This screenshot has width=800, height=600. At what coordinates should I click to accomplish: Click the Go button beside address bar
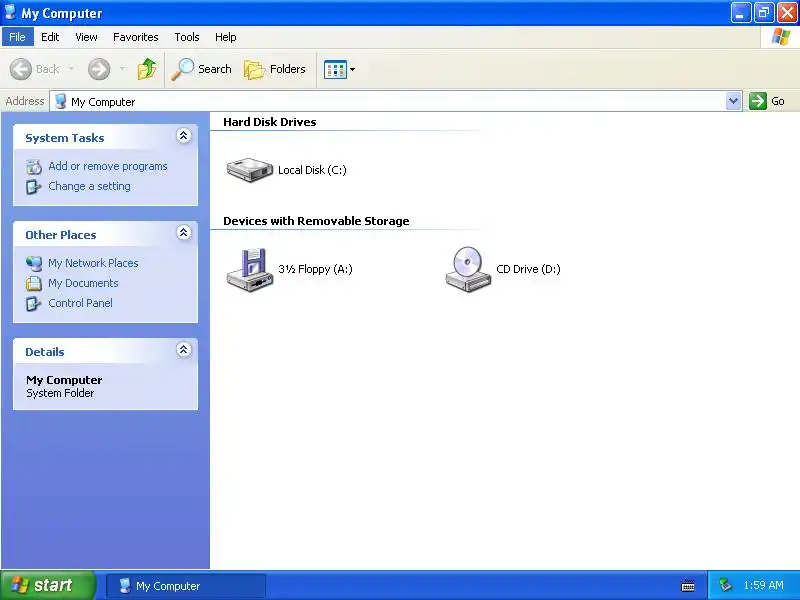tap(767, 101)
